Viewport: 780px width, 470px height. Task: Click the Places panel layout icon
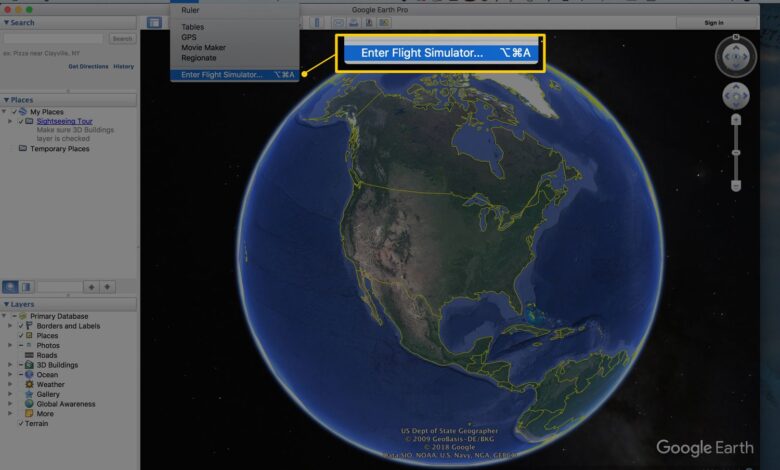pyautogui.click(x=26, y=287)
